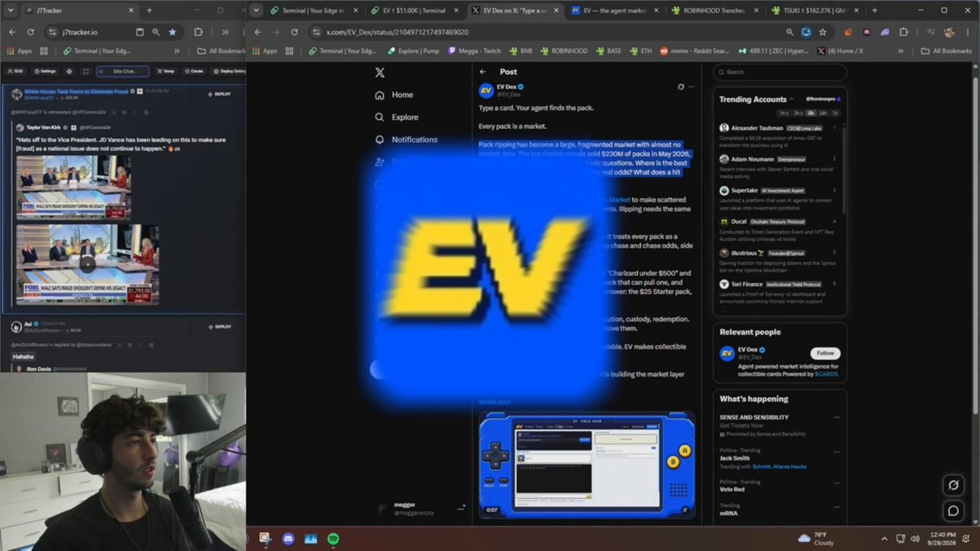Click the X logo in the sidebar
The width and height of the screenshot is (980, 551).
[380, 73]
